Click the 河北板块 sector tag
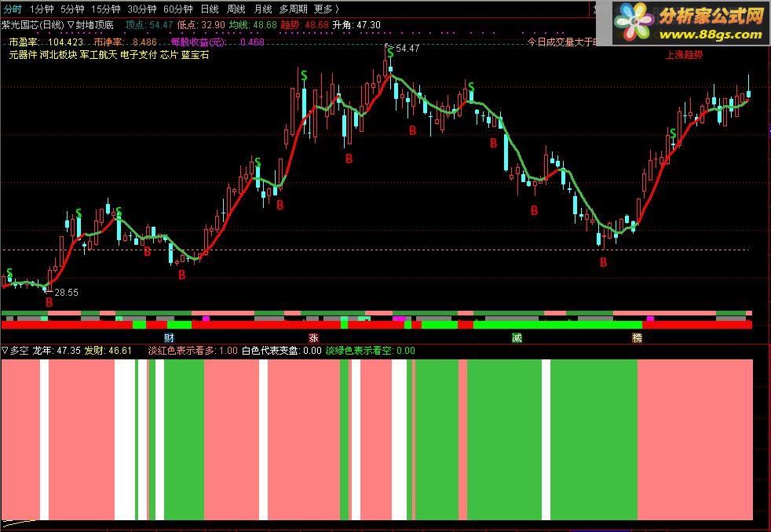771x532 pixels. [x=58, y=54]
